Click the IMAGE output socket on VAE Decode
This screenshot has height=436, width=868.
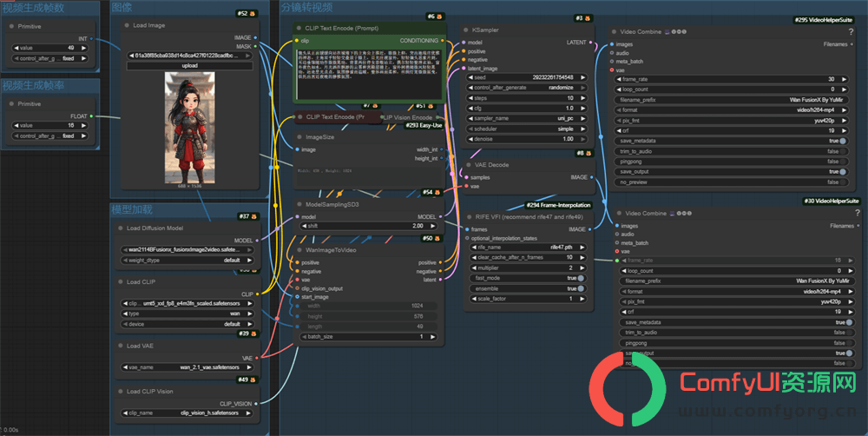pos(592,177)
